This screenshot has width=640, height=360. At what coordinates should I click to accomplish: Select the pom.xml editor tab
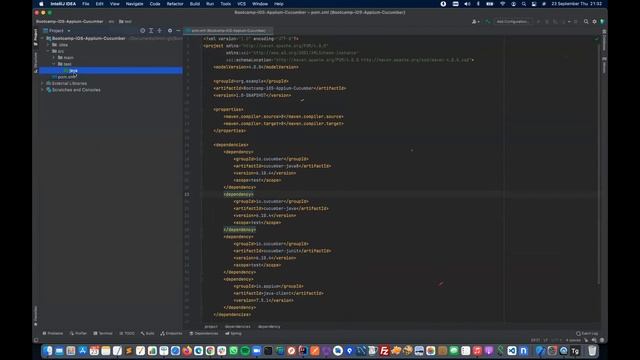tap(228, 31)
